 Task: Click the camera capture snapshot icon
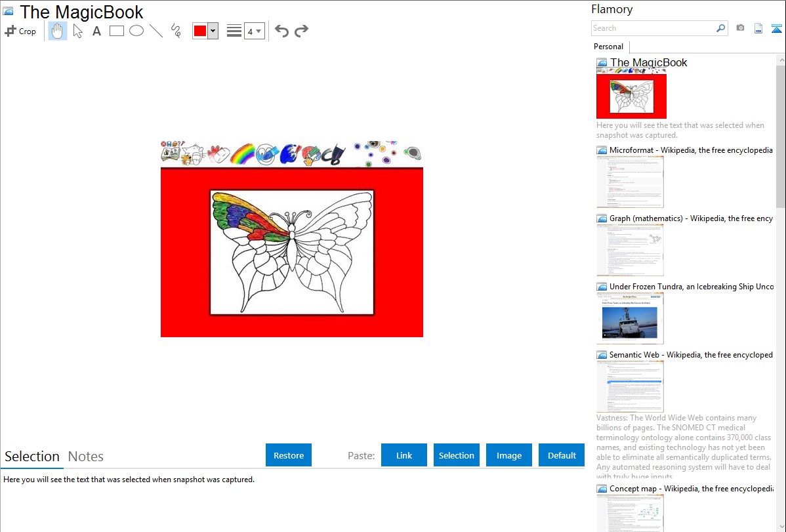(740, 28)
